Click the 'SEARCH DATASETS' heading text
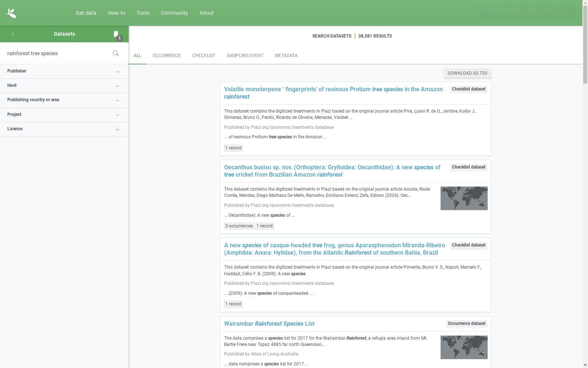The width and height of the screenshot is (588, 368). 332,36
